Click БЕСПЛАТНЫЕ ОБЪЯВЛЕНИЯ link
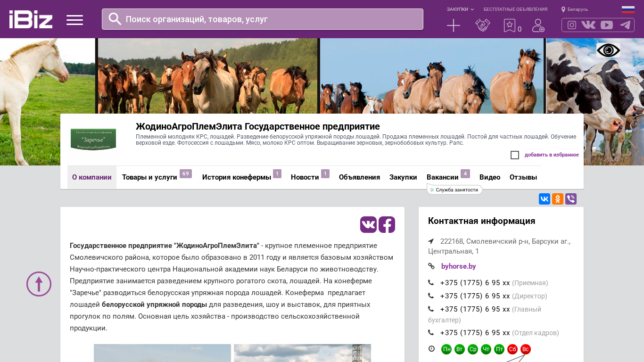This screenshot has height=362, width=644. (515, 9)
